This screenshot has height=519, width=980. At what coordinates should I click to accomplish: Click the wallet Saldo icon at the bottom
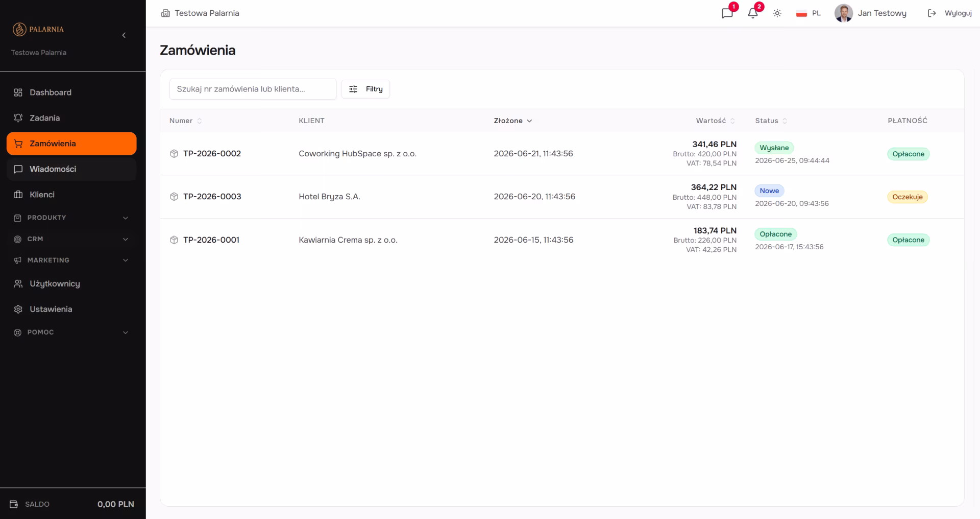coord(14,504)
